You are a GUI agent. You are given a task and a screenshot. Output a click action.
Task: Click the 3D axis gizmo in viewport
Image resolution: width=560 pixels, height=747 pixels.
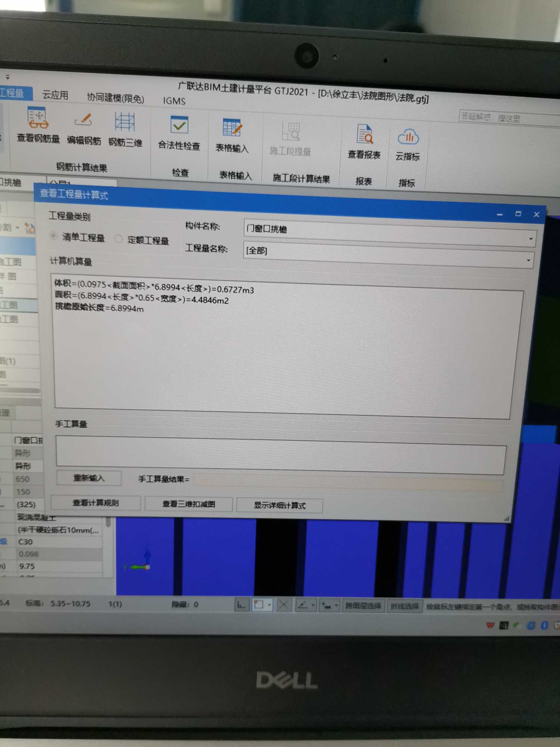138,560
